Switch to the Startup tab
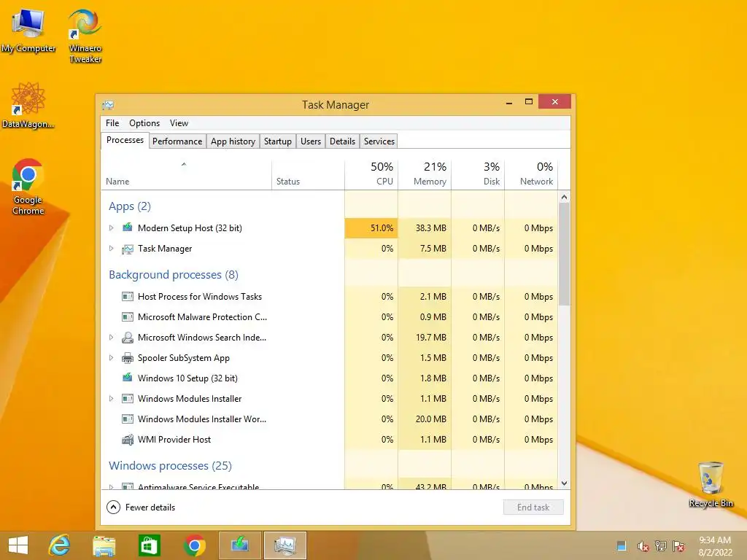The image size is (747, 560). tap(278, 141)
